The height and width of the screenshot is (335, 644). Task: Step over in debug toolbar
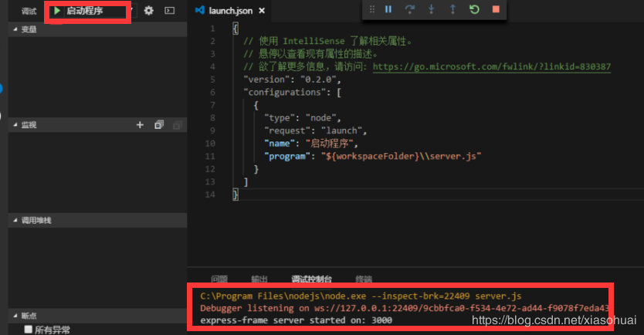click(410, 9)
